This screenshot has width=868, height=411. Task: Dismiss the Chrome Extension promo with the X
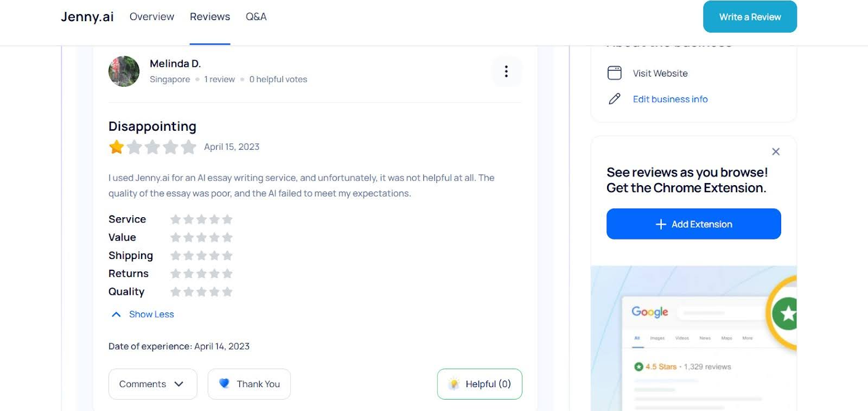coord(776,151)
